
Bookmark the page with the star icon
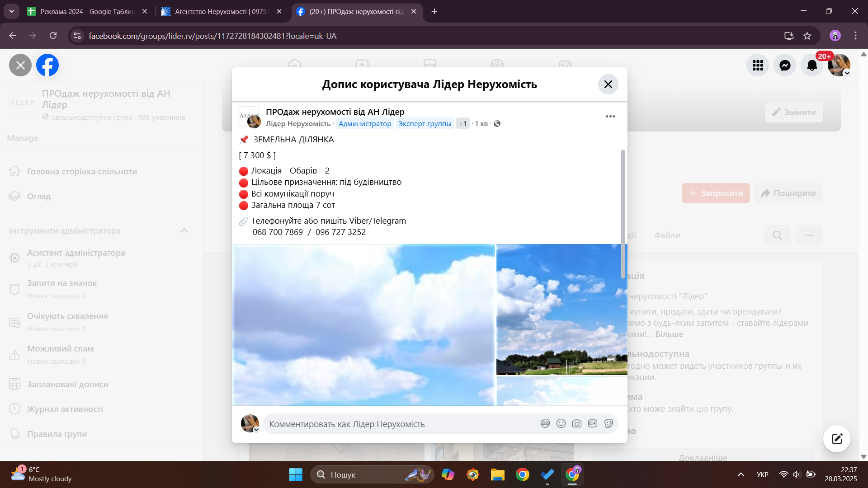[x=807, y=36]
